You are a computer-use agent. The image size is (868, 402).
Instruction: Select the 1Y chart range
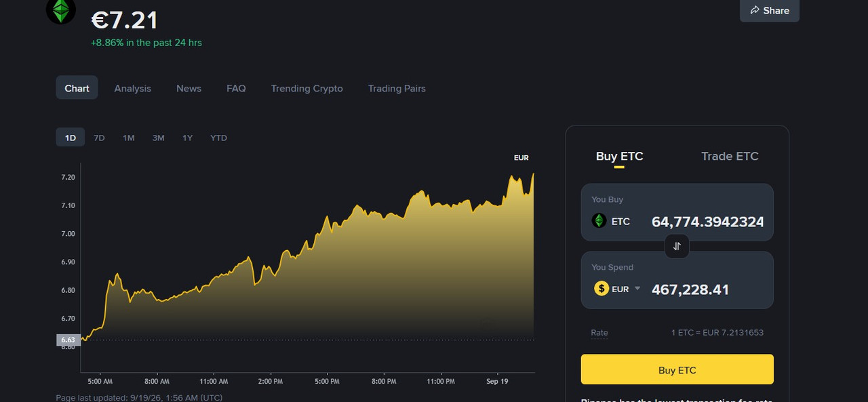click(188, 138)
